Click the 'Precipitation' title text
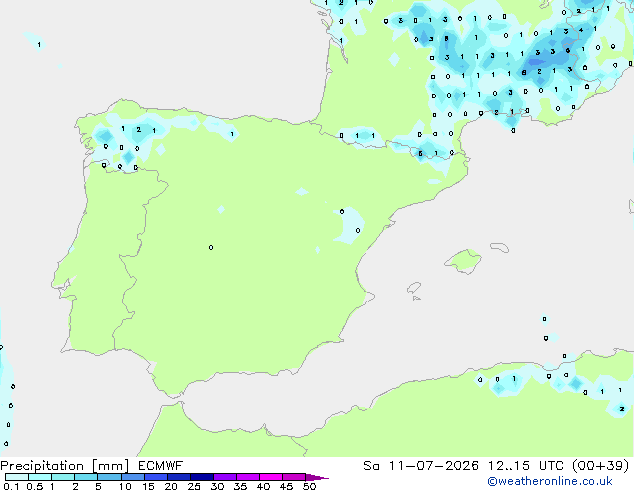This screenshot has width=634, height=490. point(42,466)
